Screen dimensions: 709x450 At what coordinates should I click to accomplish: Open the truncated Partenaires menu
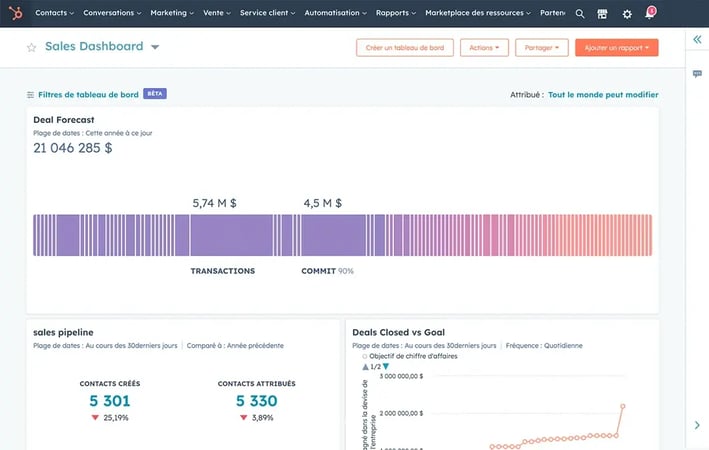[x=553, y=13]
